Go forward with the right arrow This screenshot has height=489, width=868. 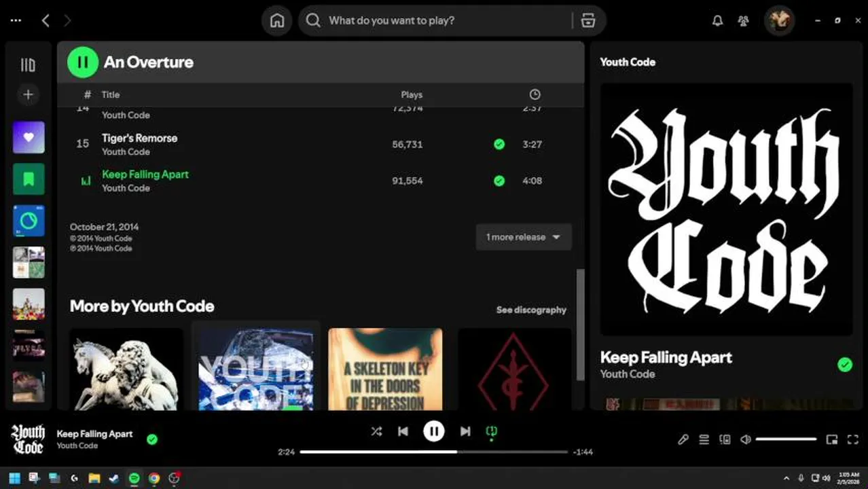(67, 20)
